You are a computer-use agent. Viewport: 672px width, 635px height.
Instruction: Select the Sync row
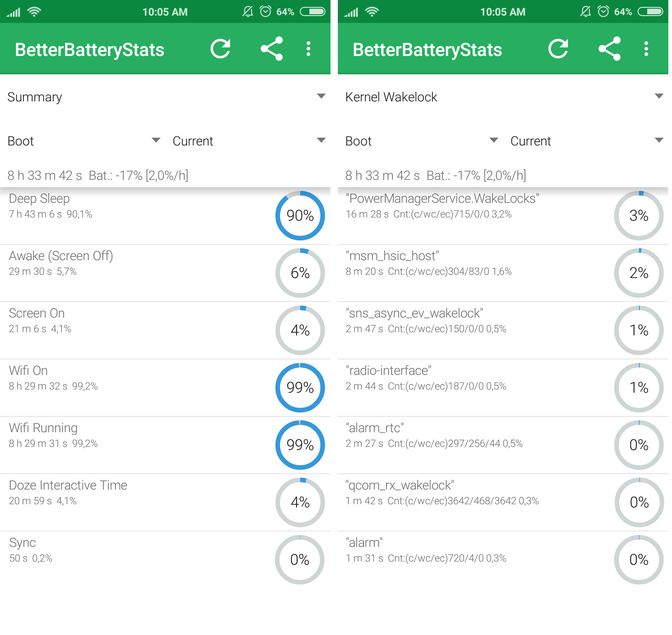point(165,560)
